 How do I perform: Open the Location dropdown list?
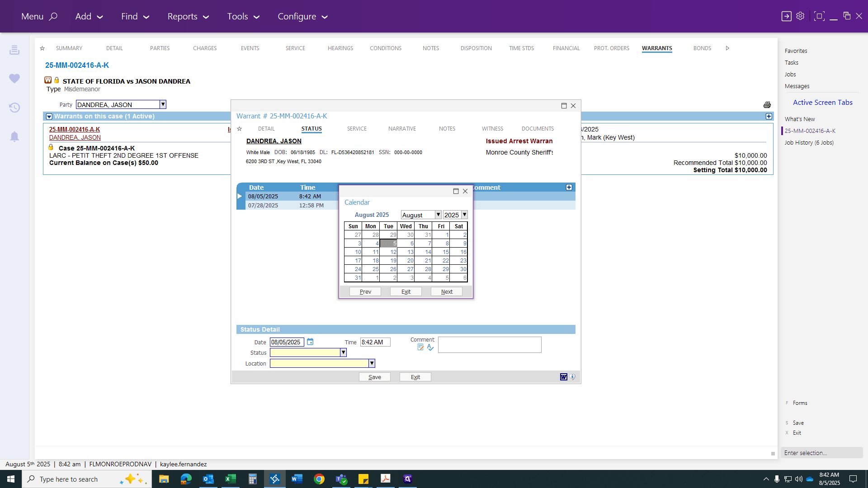(x=372, y=363)
